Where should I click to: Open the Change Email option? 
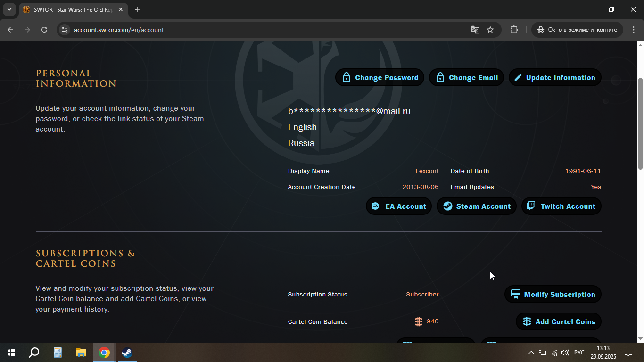coord(467,78)
